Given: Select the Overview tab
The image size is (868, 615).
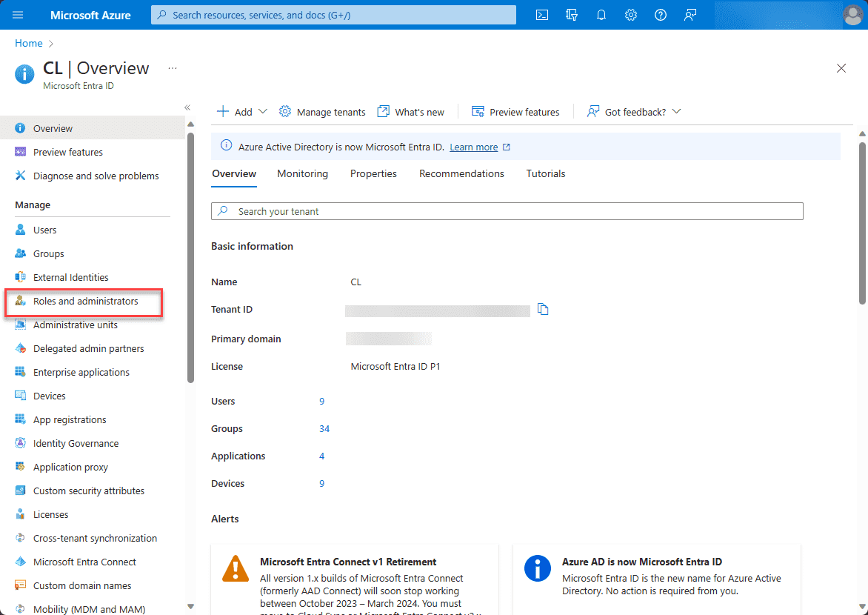Looking at the screenshot, I should point(234,174).
